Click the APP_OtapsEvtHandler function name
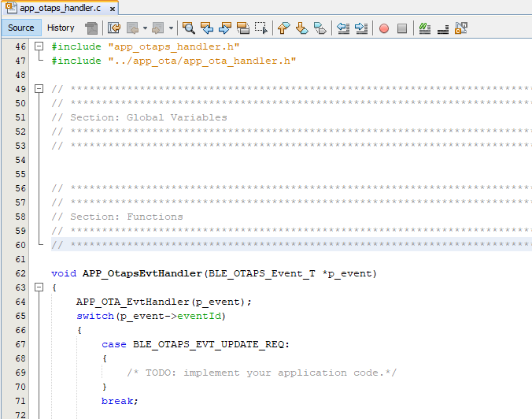The height and width of the screenshot is (419, 532). pos(142,273)
